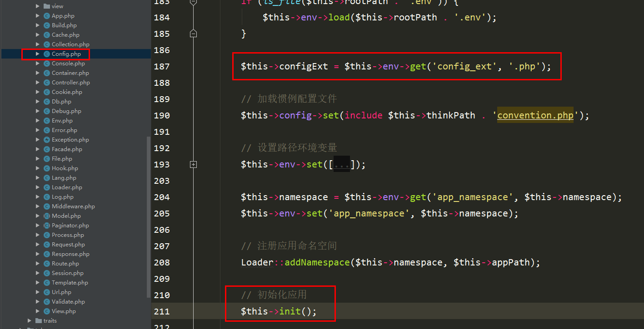
Task: Click the PHP class icon of Console.php
Action: tap(47, 64)
